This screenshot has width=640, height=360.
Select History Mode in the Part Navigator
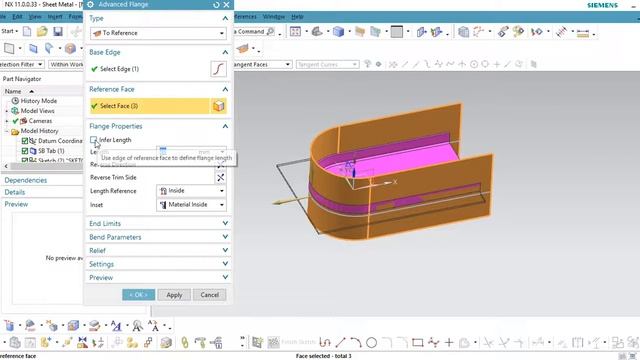coord(38,101)
